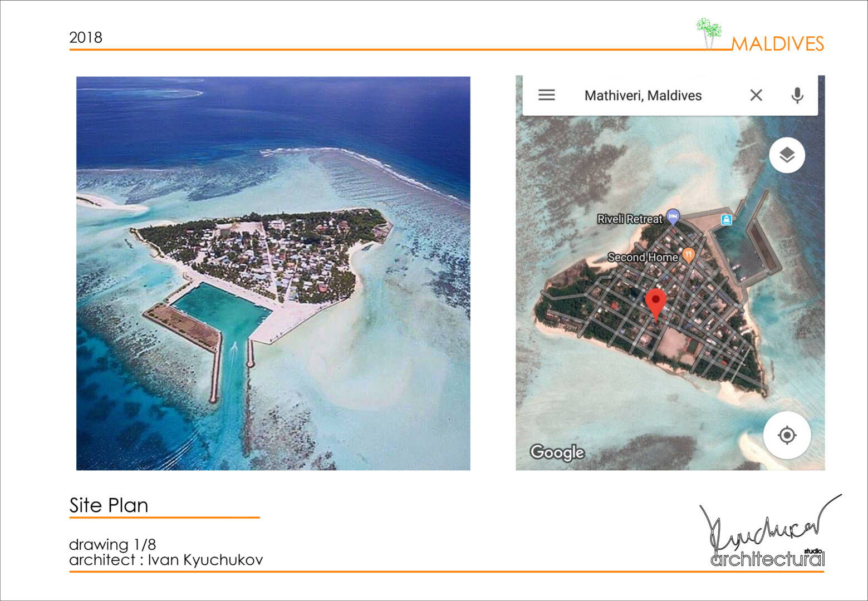This screenshot has height=601, width=868.
Task: Click the Google logo on the map
Action: [557, 452]
